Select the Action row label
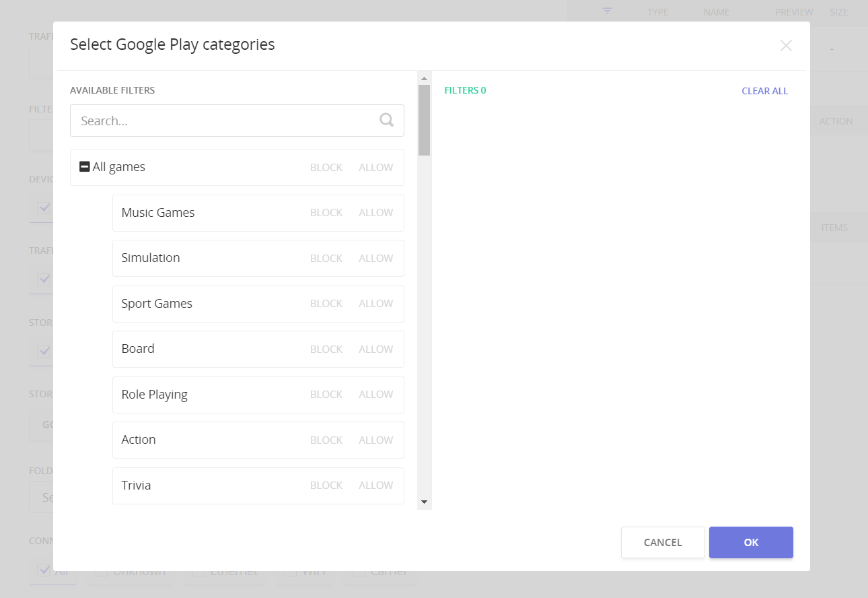 (x=139, y=440)
